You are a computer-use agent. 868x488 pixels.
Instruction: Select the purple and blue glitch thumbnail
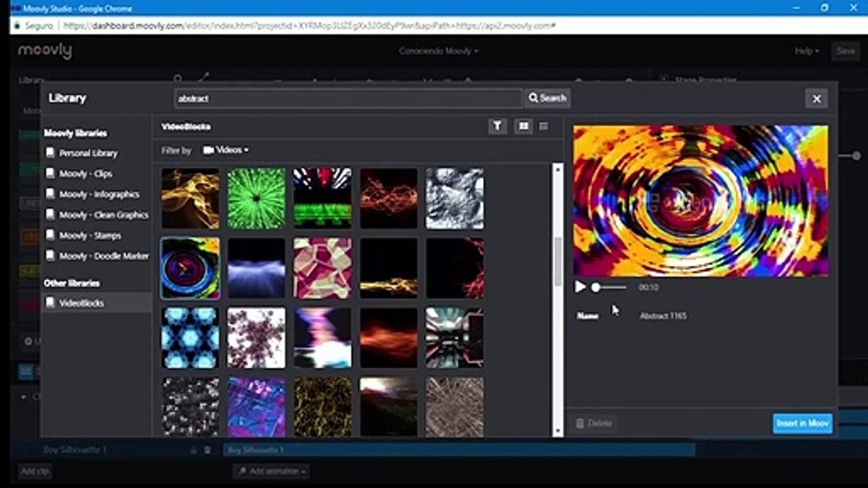[x=256, y=407]
